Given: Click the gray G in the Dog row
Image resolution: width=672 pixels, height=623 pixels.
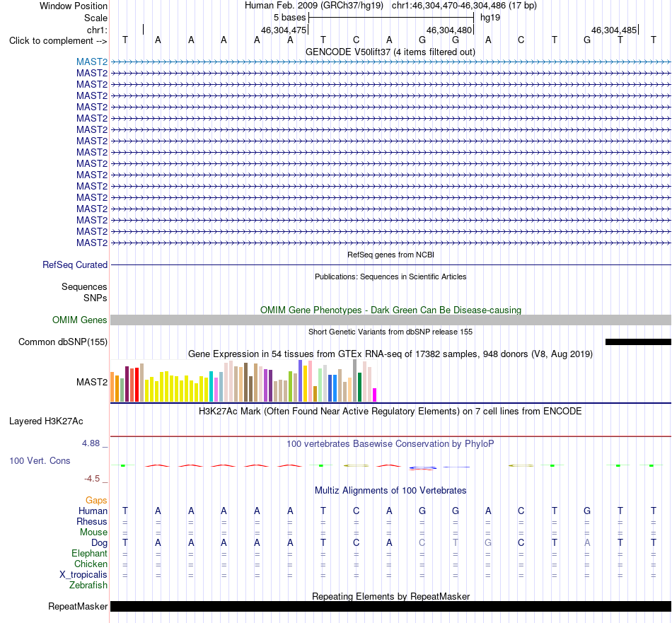Looking at the screenshot, I should point(488,543).
